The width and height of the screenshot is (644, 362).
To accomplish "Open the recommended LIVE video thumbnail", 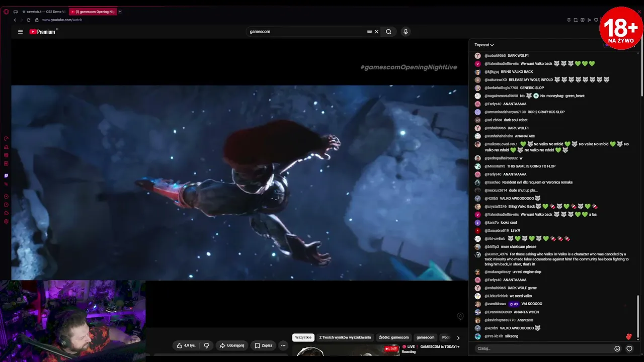I will (x=346, y=350).
